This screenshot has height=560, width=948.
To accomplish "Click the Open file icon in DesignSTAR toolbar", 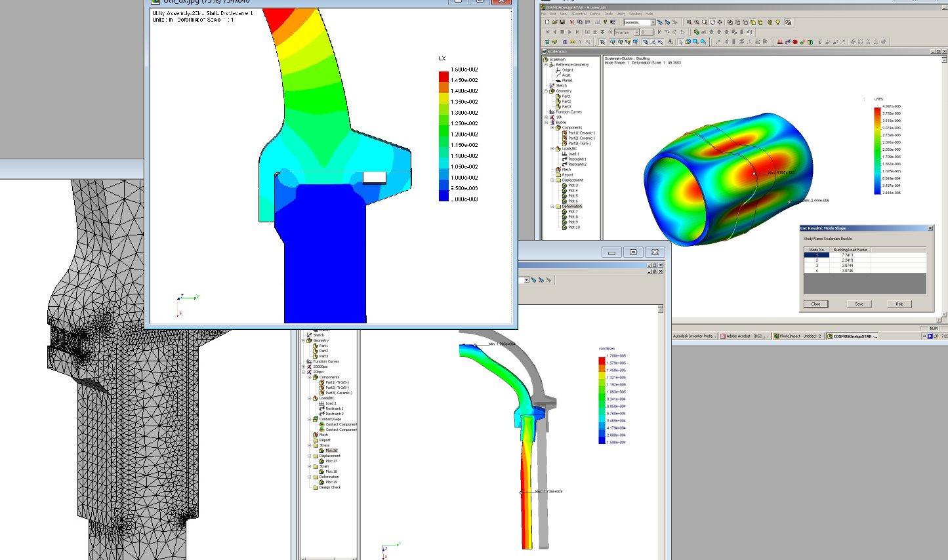I will pos(555,22).
